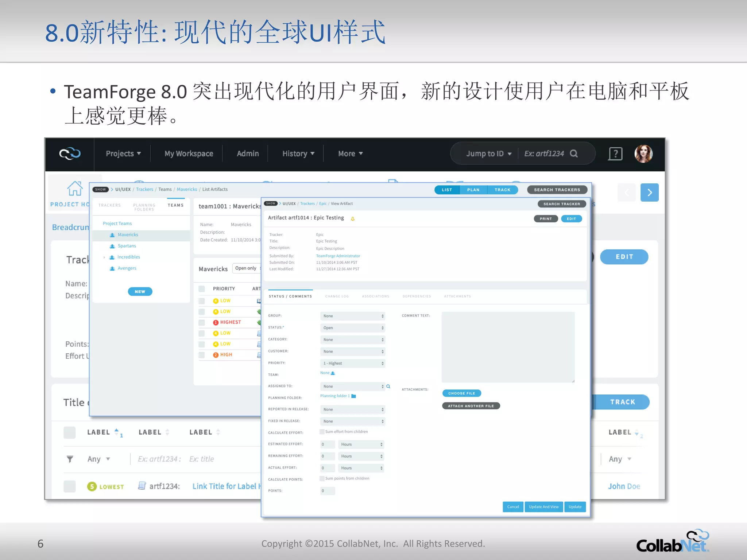Click the PRINT button
The height and width of the screenshot is (560, 747).
[546, 219]
